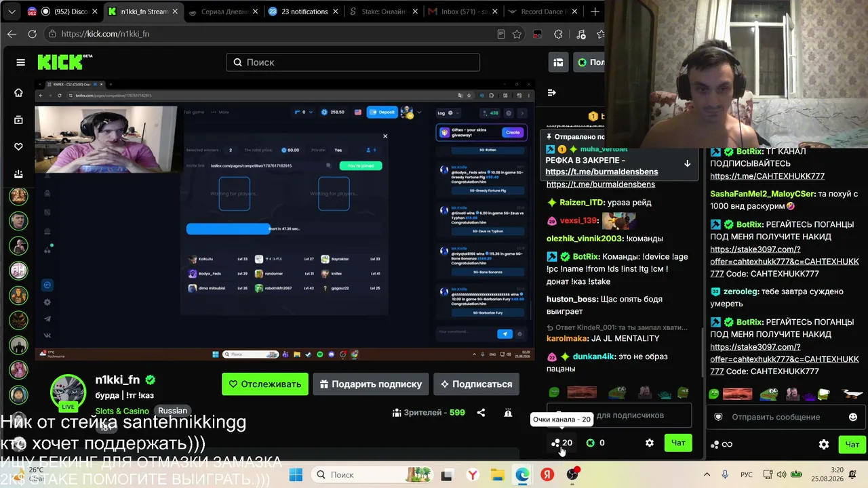Open the report siren icon under stream
868x488 pixels.
point(508,413)
